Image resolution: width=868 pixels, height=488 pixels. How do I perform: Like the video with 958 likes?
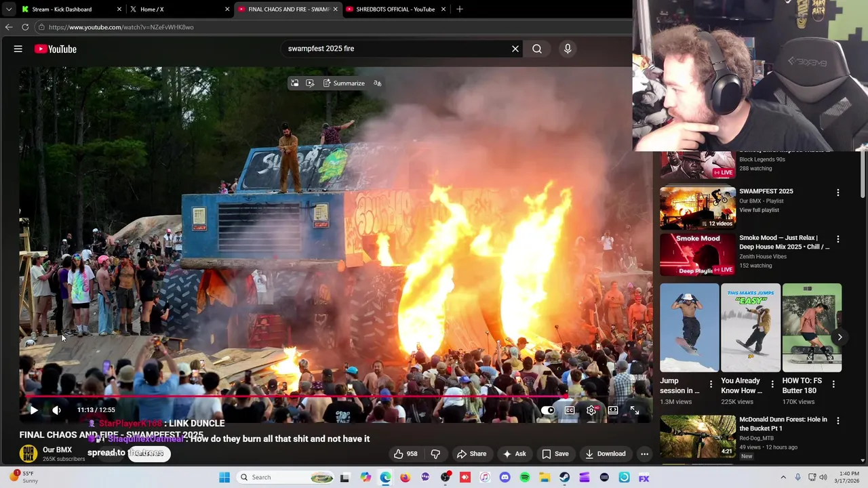(x=406, y=454)
